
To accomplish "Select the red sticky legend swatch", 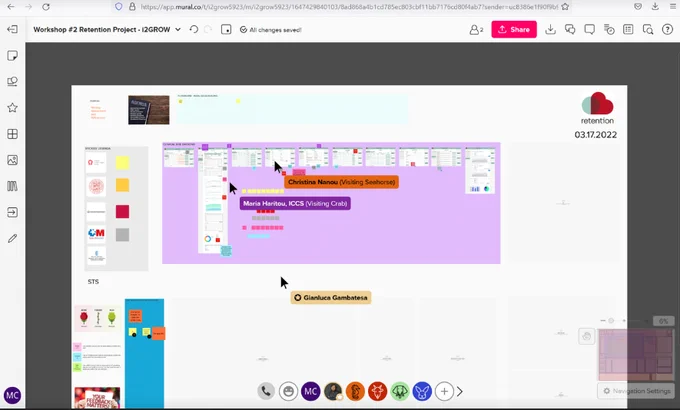I will (x=122, y=212).
